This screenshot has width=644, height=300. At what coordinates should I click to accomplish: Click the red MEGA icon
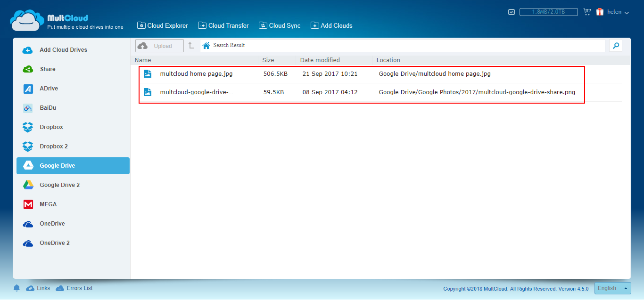pyautogui.click(x=28, y=204)
